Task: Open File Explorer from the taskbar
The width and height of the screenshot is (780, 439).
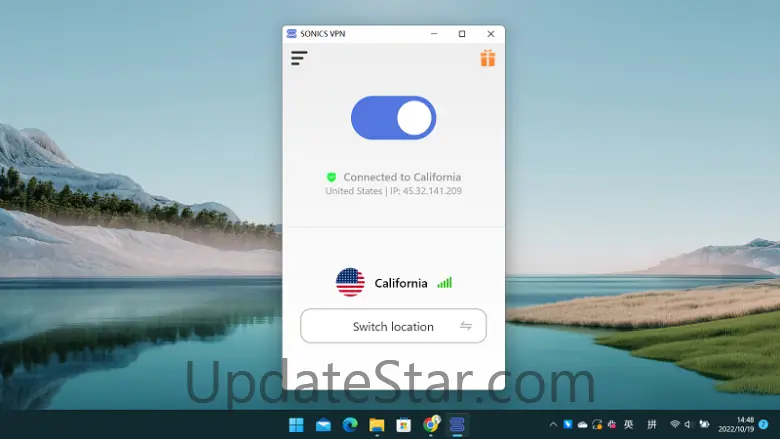Action: (x=377, y=425)
